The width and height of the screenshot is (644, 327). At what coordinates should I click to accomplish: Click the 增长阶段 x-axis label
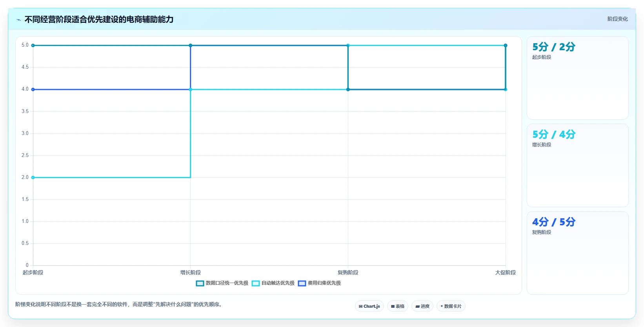click(x=191, y=272)
